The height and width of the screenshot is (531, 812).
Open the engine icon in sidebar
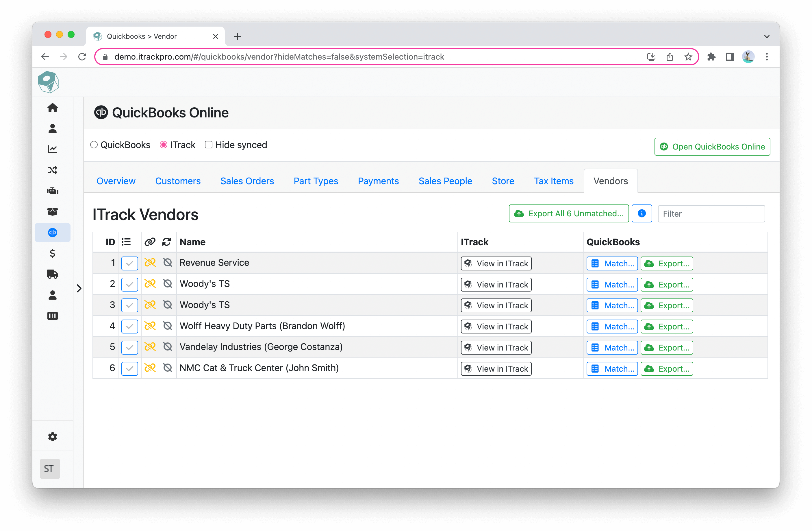pyautogui.click(x=53, y=191)
